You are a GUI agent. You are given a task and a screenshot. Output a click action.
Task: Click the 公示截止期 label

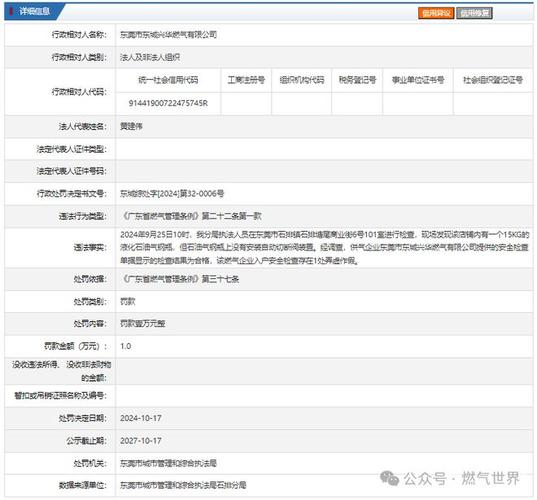tap(86, 441)
